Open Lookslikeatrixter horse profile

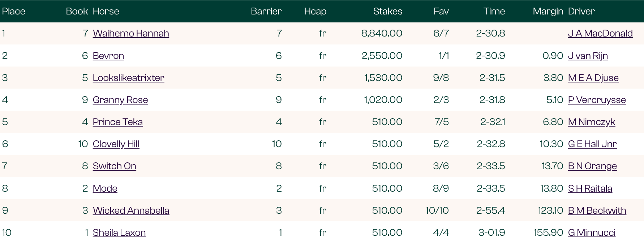(x=128, y=78)
